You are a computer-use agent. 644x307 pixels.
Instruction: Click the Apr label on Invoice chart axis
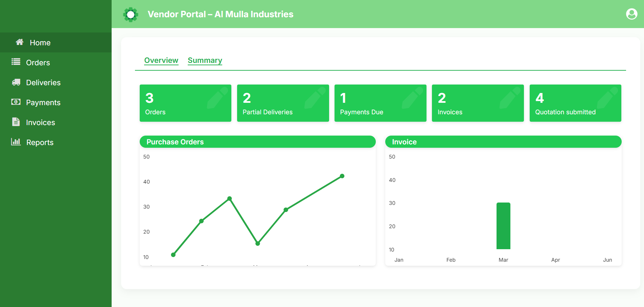555,260
